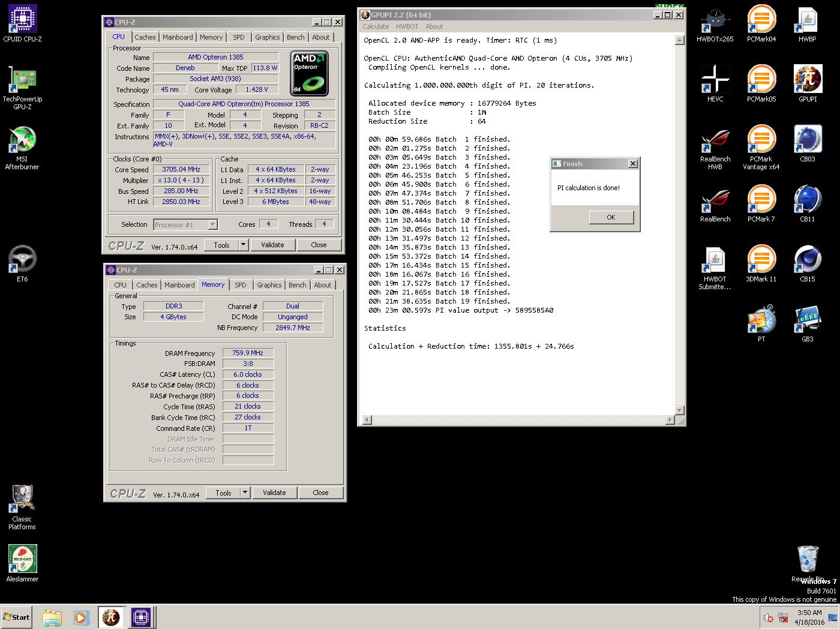
Task: Launch PCMark04 shortcut
Action: pyautogui.click(x=761, y=24)
